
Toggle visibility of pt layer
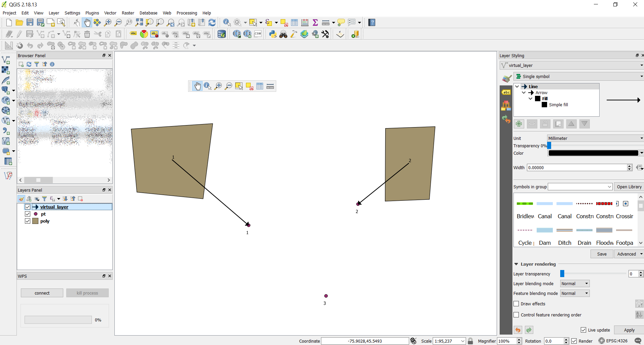[x=28, y=214]
